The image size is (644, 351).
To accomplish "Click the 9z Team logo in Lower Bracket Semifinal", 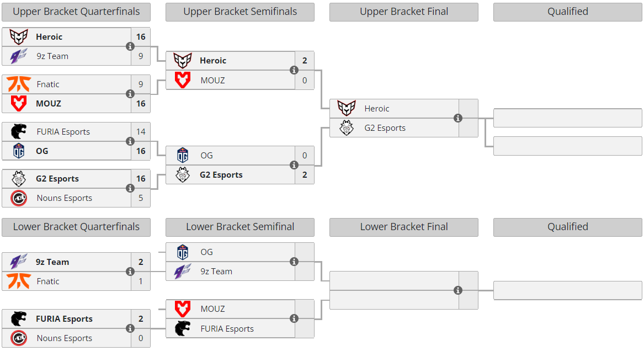I will pos(183,272).
